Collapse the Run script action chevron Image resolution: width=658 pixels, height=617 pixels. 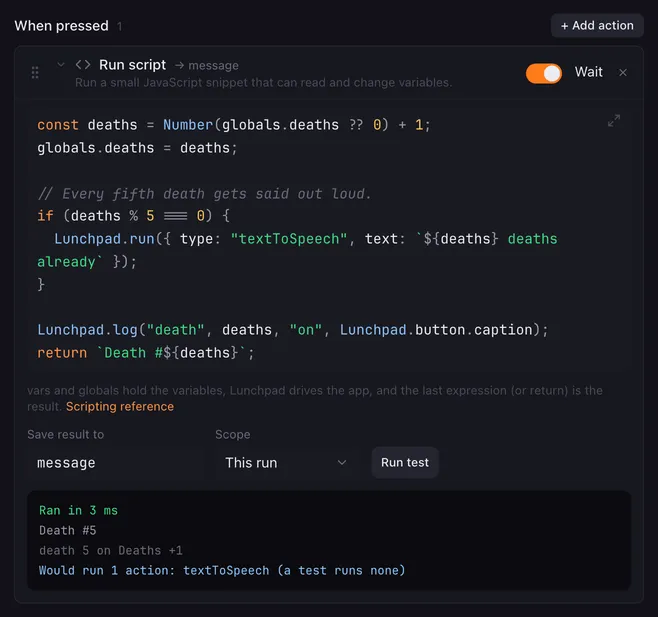pos(61,65)
